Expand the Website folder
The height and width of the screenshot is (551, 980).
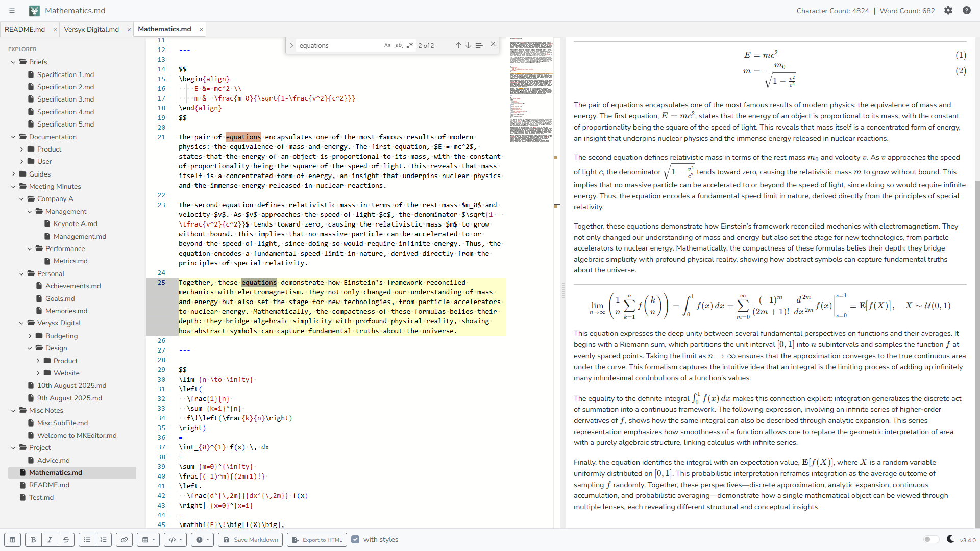coord(38,373)
